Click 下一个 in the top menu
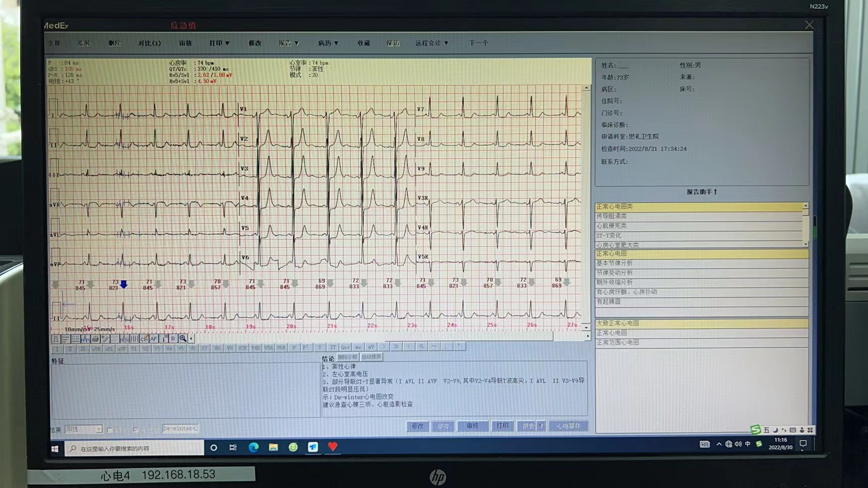This screenshot has width=868, height=488. [x=478, y=43]
